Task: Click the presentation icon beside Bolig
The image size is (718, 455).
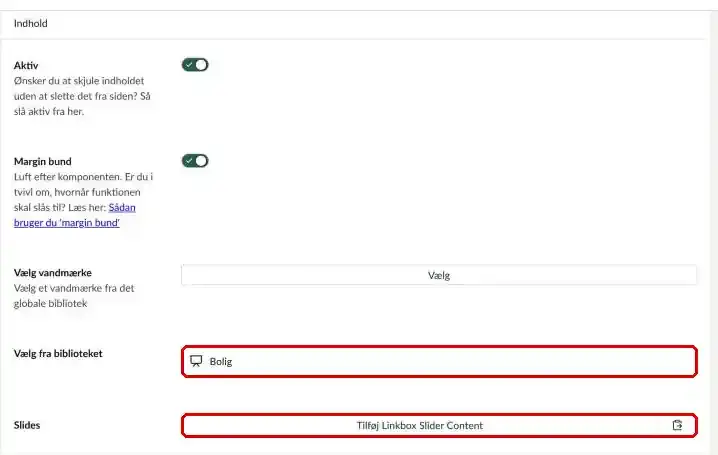Action: tap(196, 361)
